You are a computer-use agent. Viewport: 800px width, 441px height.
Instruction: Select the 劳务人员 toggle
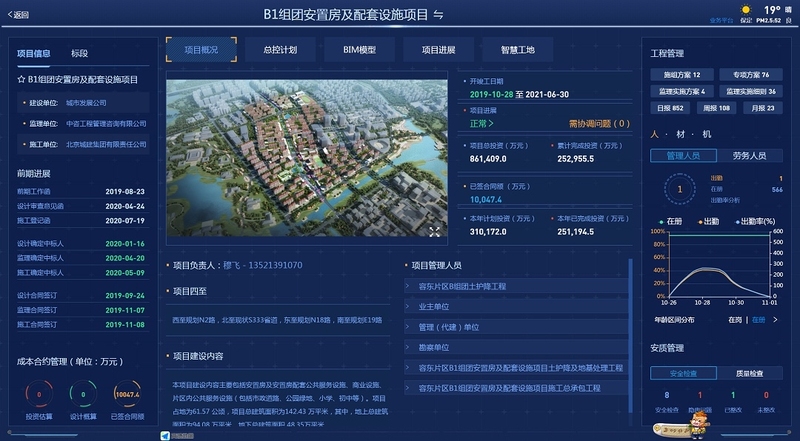click(749, 156)
